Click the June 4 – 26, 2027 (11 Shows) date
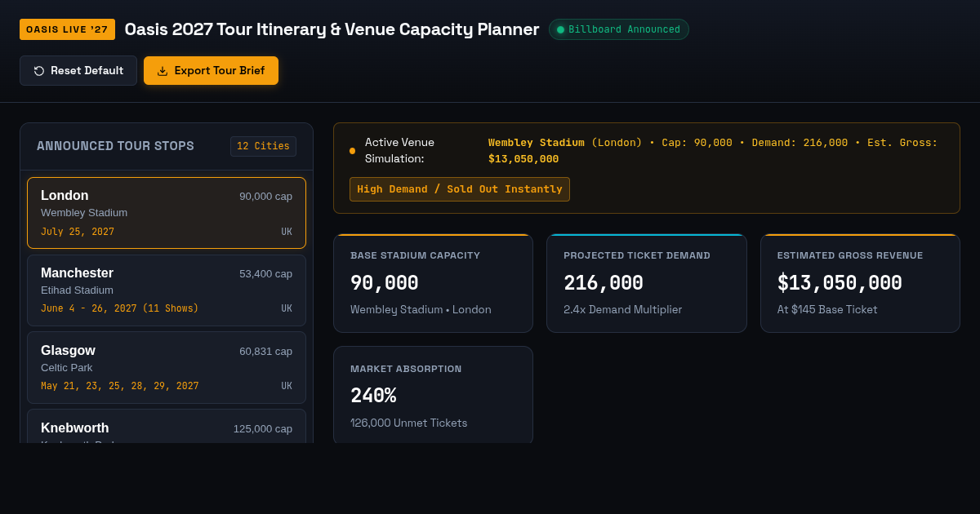 point(119,308)
